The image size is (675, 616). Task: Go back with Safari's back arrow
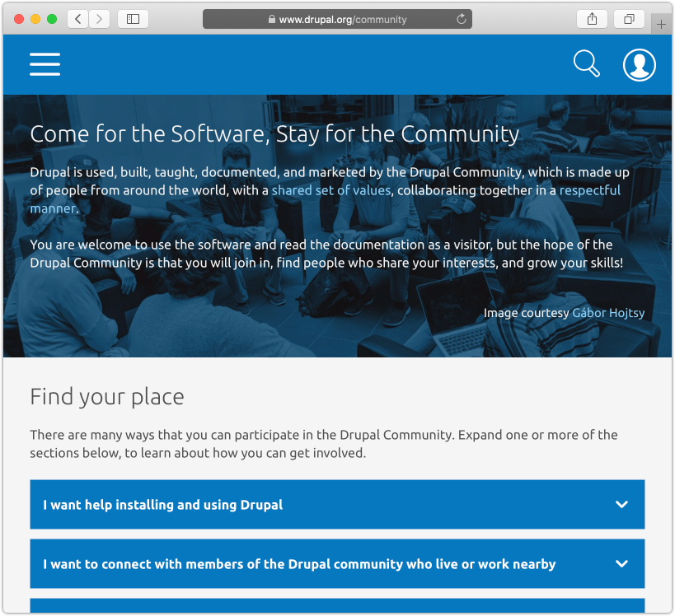[78, 19]
